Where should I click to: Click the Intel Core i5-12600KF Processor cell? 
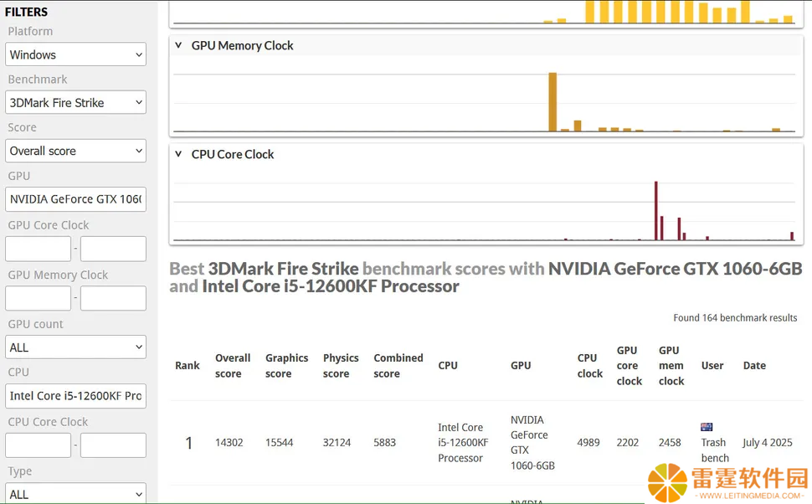coord(463,442)
